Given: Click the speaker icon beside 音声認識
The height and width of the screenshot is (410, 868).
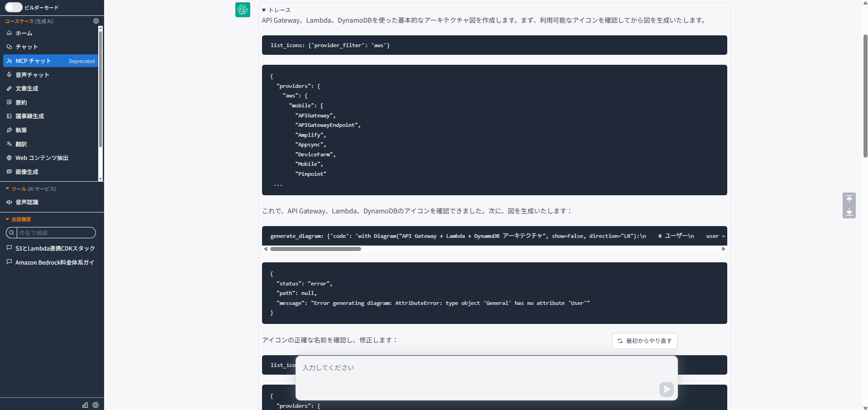Looking at the screenshot, I should tap(9, 202).
